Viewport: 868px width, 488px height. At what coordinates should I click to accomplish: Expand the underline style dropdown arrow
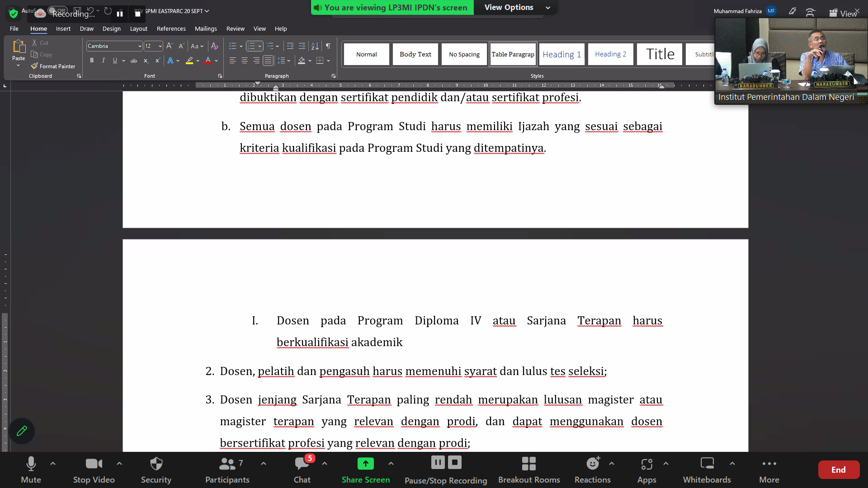(123, 61)
